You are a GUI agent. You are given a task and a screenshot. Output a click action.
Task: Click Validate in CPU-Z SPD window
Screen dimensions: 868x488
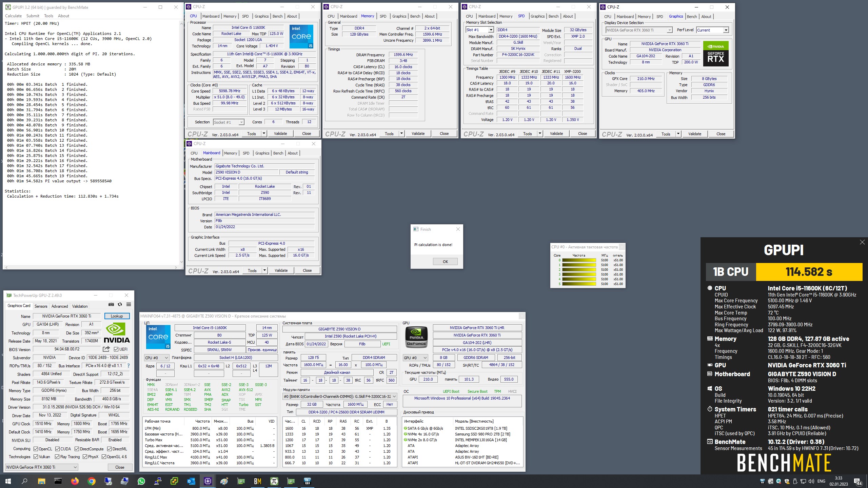coord(556,134)
